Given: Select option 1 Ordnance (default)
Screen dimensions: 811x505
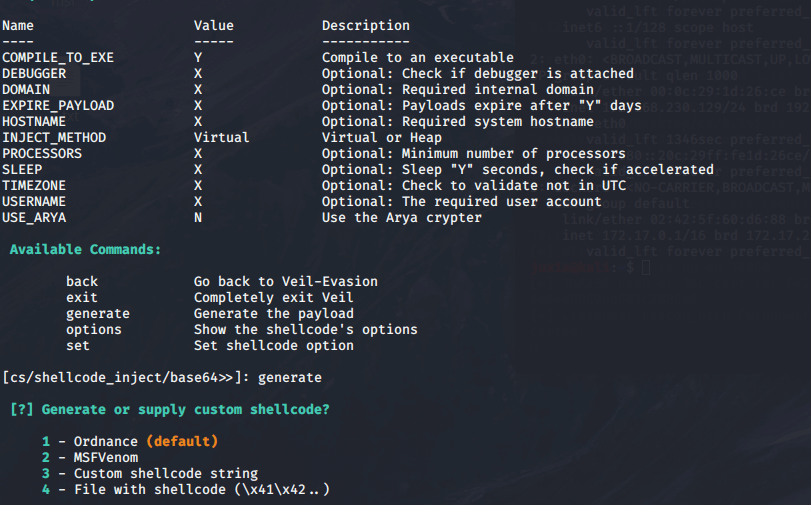Looking at the screenshot, I should tap(130, 441).
